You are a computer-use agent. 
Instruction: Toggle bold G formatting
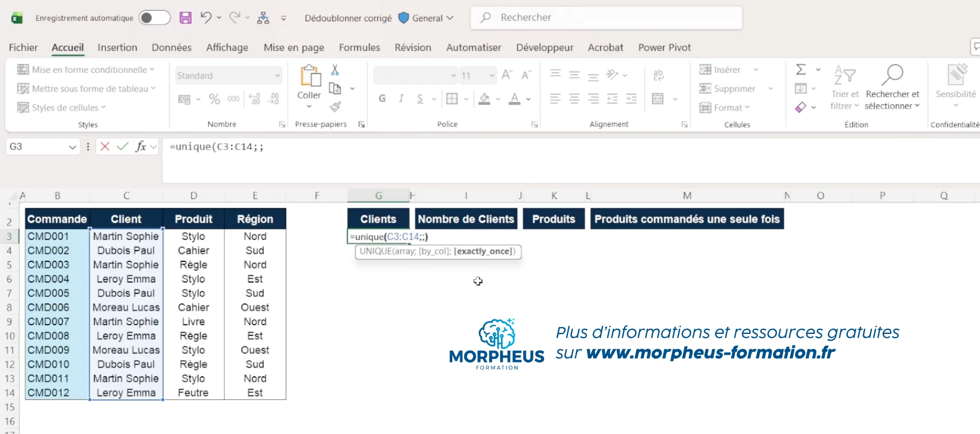[382, 99]
